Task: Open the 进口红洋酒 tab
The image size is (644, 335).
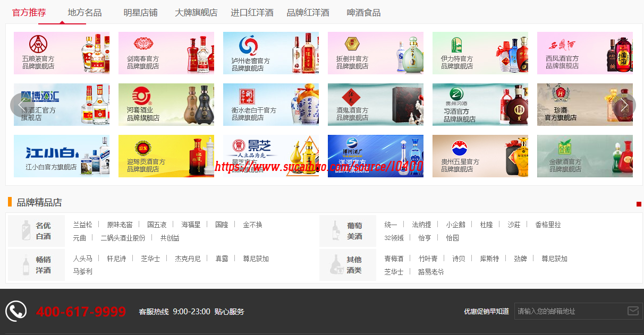Action: tap(252, 13)
